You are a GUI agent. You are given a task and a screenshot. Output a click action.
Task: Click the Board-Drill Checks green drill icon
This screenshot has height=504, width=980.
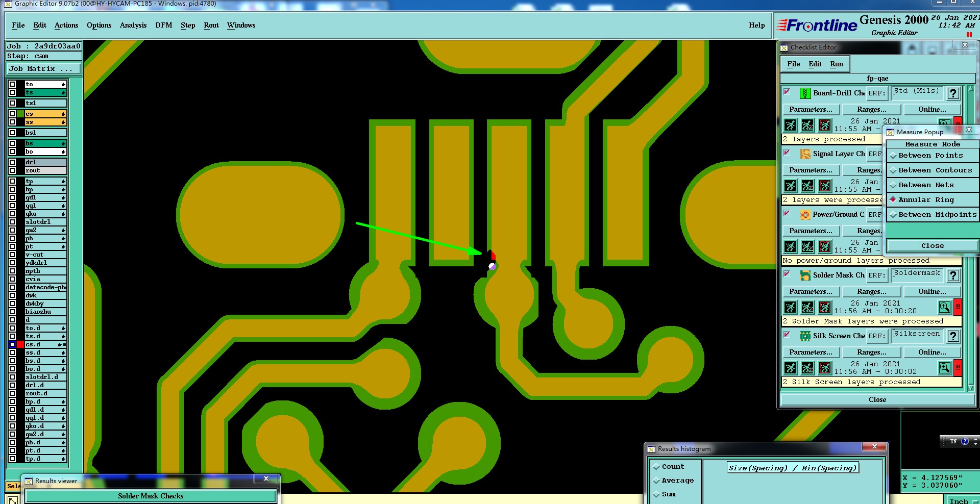(805, 93)
